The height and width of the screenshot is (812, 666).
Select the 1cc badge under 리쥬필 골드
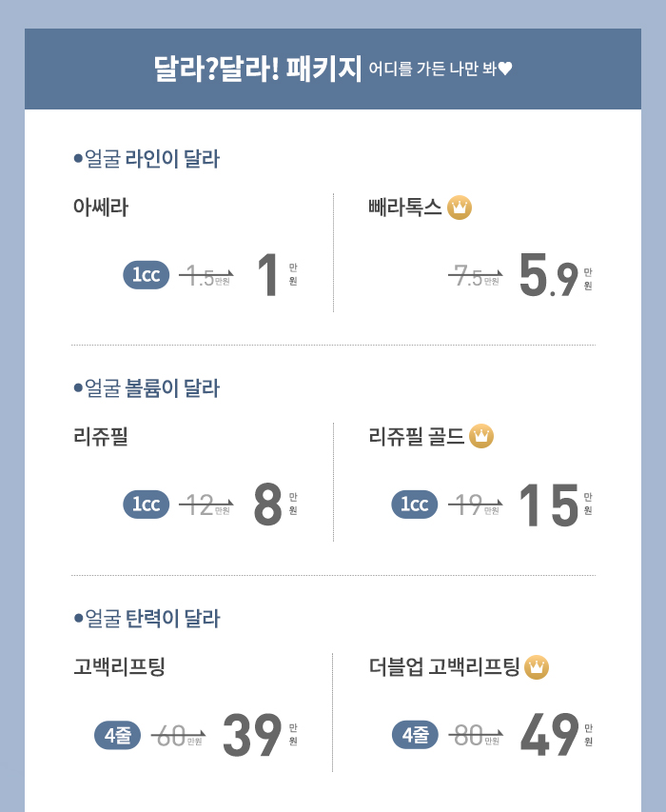click(415, 505)
